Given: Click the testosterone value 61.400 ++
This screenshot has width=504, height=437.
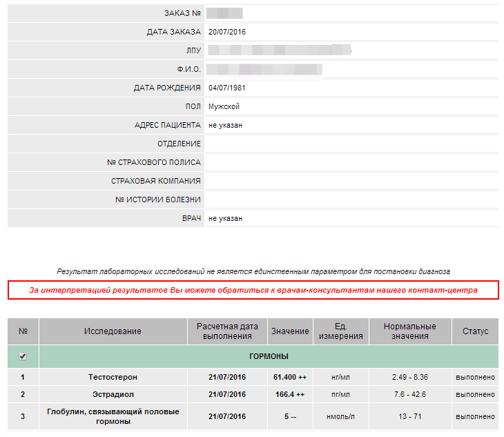Looking at the screenshot, I should click(x=290, y=377).
